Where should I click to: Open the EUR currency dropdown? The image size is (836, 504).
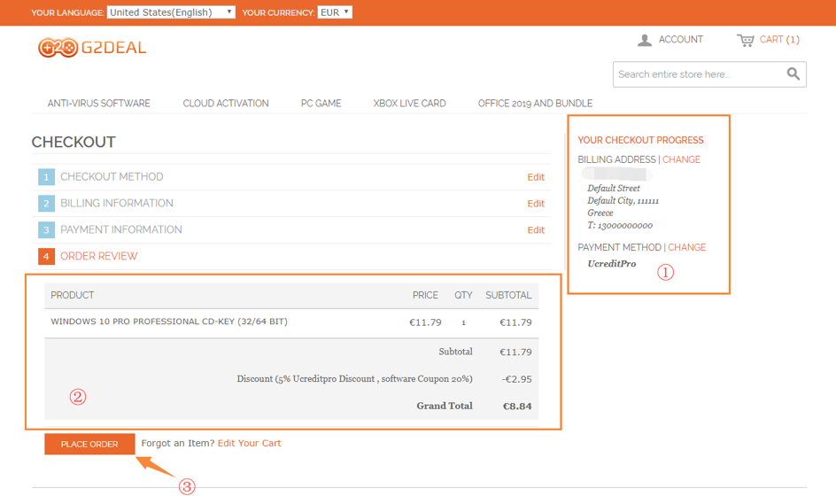point(335,12)
